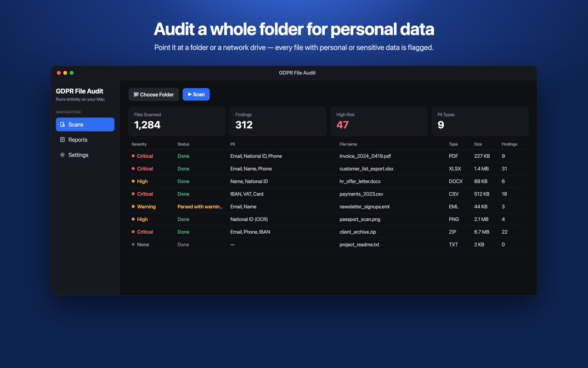Click the ZIP type cell
The width and height of the screenshot is (588, 368).
[452, 232]
